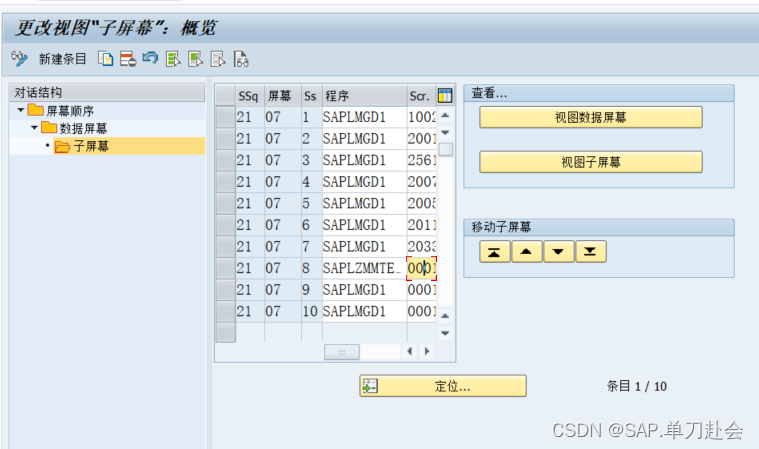Click the Scr. field in row 8

(x=422, y=268)
